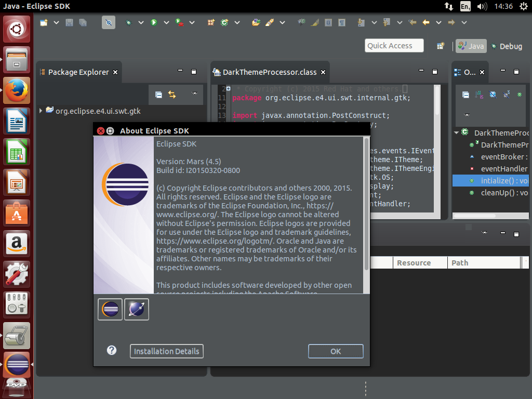Click the Eclipse feature icon in About dialog
Viewport: 532px width, 399px height.
(x=110, y=310)
